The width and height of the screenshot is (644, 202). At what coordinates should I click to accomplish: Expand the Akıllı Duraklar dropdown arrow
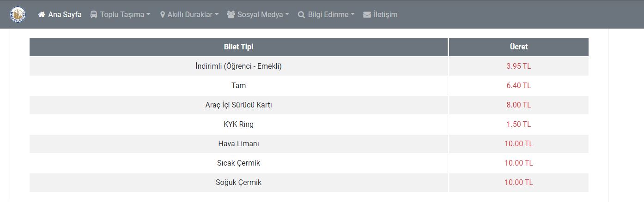pos(217,14)
